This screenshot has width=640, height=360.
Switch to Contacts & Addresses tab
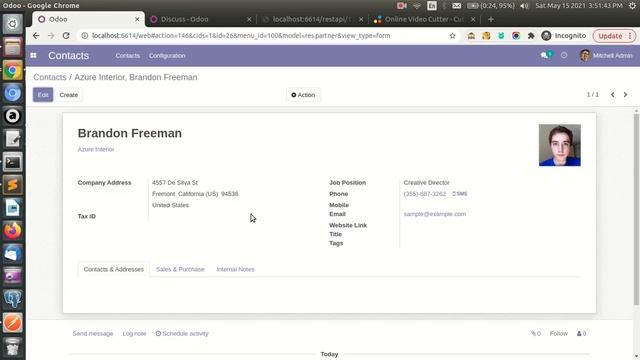click(x=113, y=269)
